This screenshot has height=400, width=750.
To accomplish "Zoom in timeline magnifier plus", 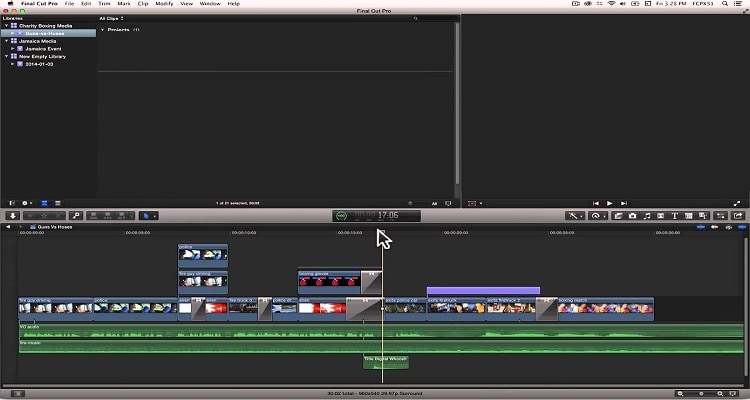I will (720, 393).
